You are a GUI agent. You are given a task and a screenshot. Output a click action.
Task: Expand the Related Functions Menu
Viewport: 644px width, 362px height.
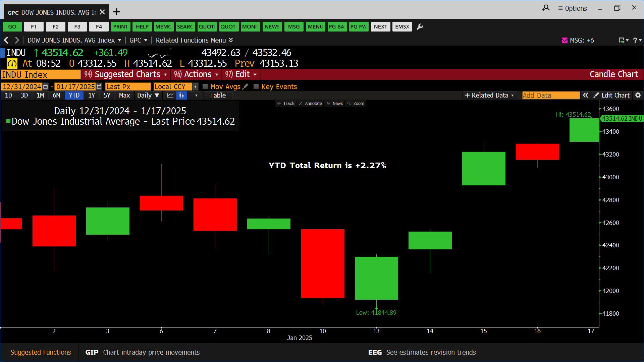pyautogui.click(x=195, y=40)
